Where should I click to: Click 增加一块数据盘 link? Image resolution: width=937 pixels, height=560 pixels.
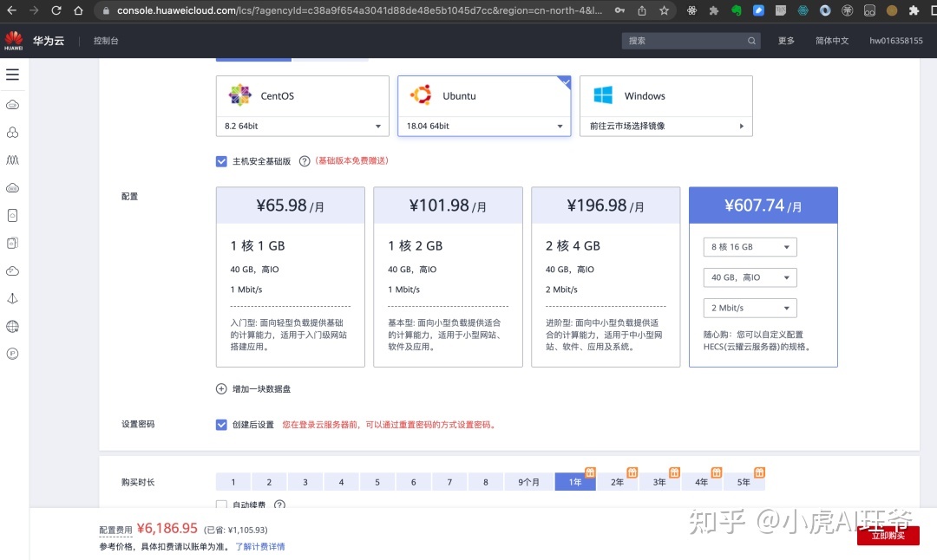[262, 388]
